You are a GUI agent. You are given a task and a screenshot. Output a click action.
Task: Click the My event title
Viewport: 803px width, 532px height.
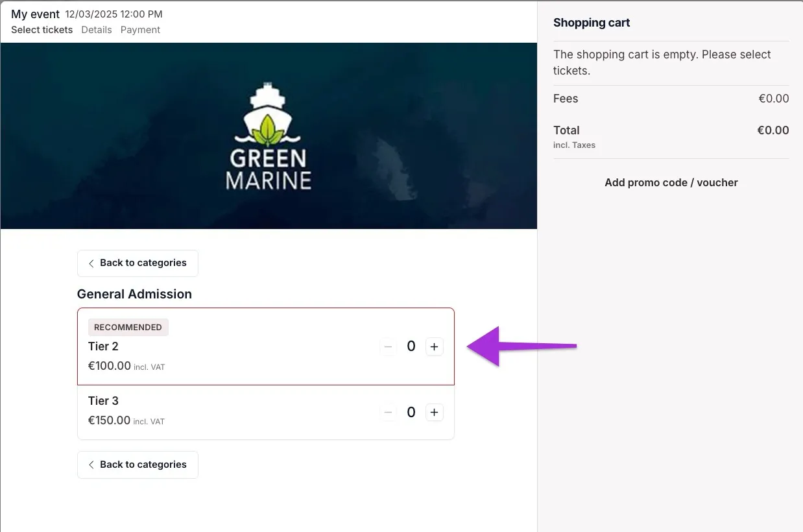coord(35,14)
